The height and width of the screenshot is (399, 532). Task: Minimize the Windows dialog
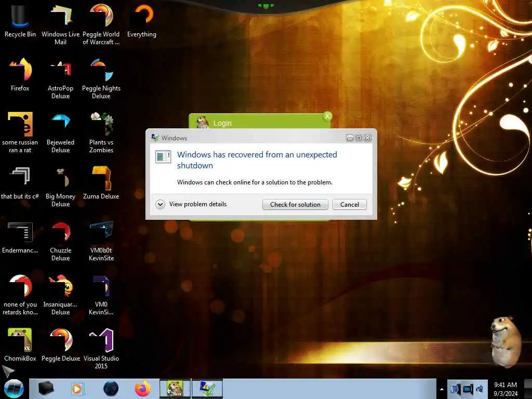[350, 138]
